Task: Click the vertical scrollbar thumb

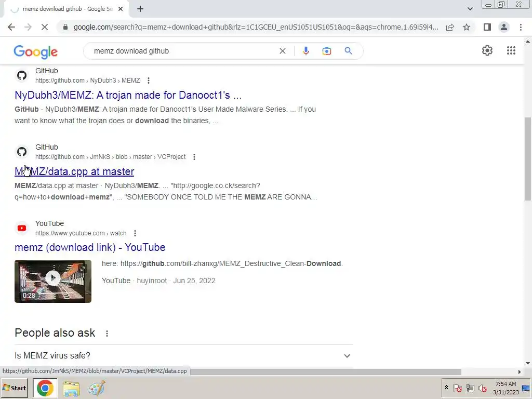Action: pos(528,159)
